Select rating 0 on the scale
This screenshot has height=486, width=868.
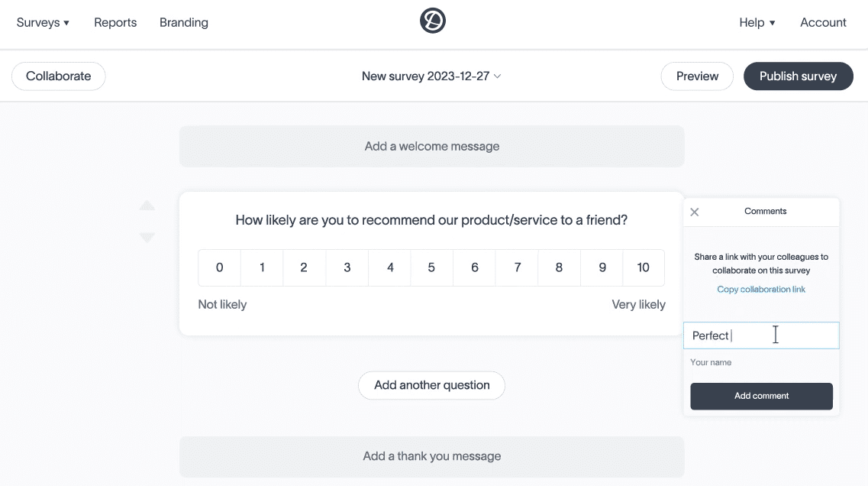click(x=220, y=267)
